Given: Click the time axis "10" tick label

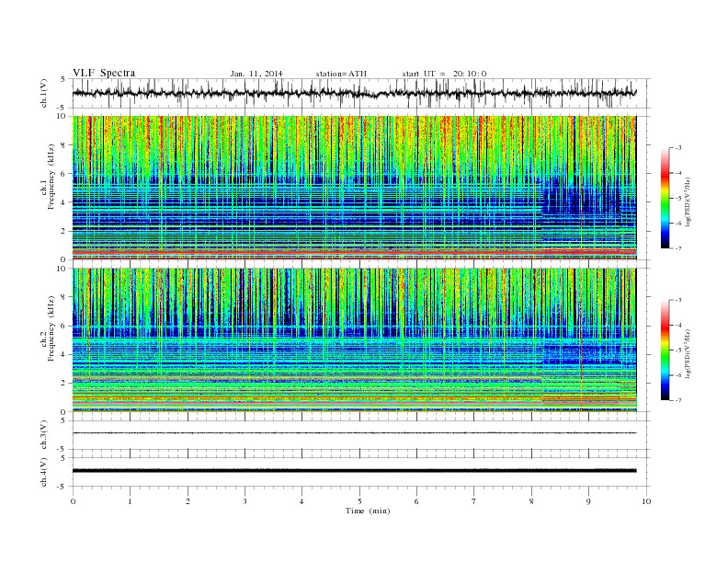Looking at the screenshot, I should 646,501.
